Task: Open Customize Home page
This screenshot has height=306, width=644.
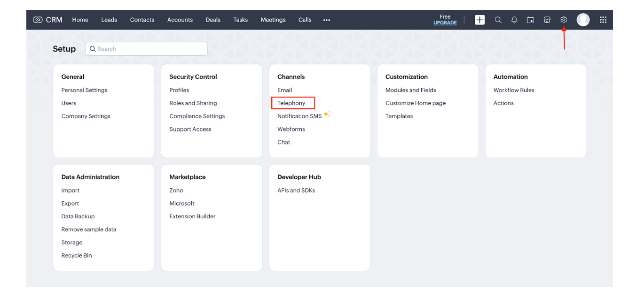Action: [x=416, y=103]
